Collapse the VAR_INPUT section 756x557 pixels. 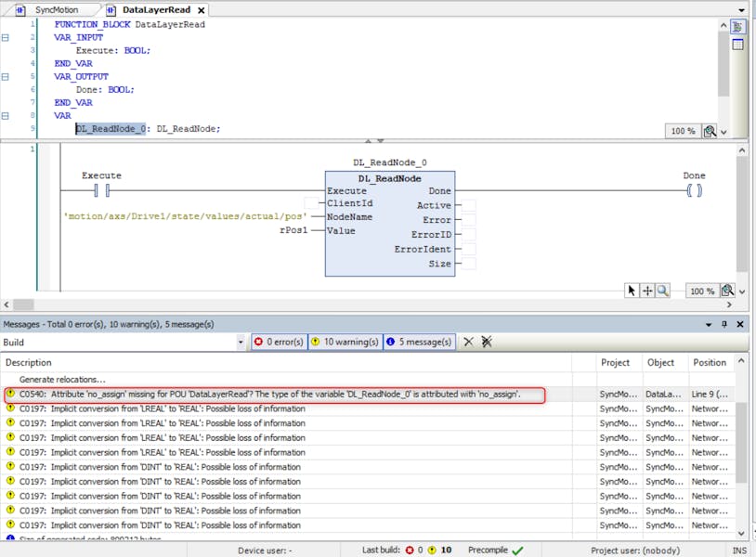pyautogui.click(x=6, y=38)
